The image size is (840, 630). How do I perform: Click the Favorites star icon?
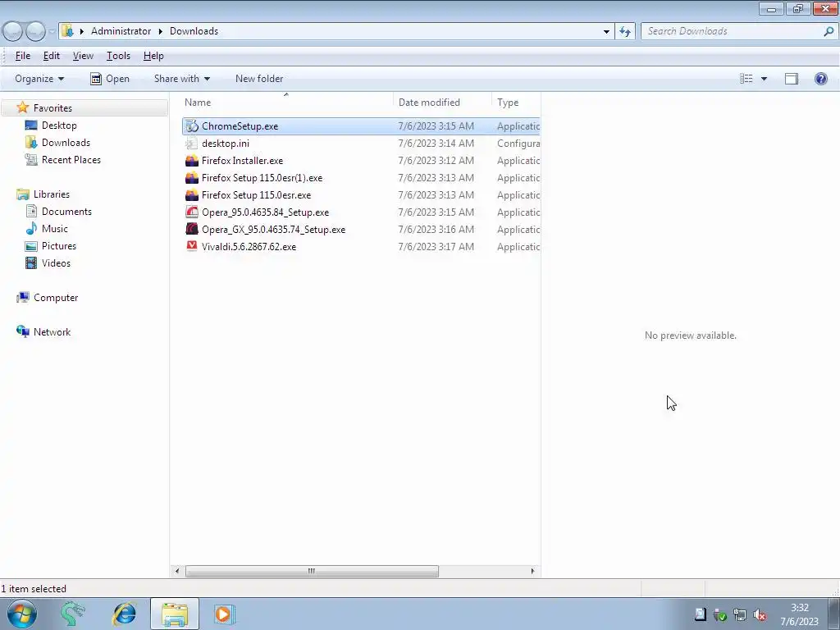[x=22, y=107]
